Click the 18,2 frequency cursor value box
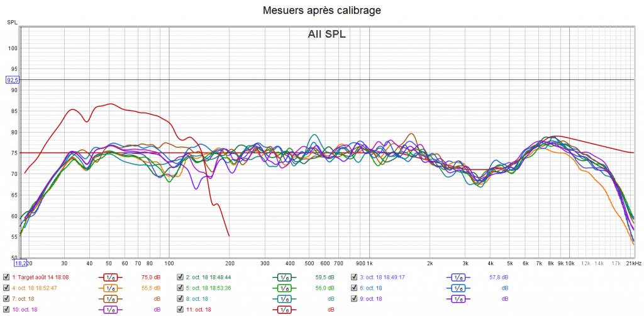The width and height of the screenshot is (644, 316). coord(21,263)
